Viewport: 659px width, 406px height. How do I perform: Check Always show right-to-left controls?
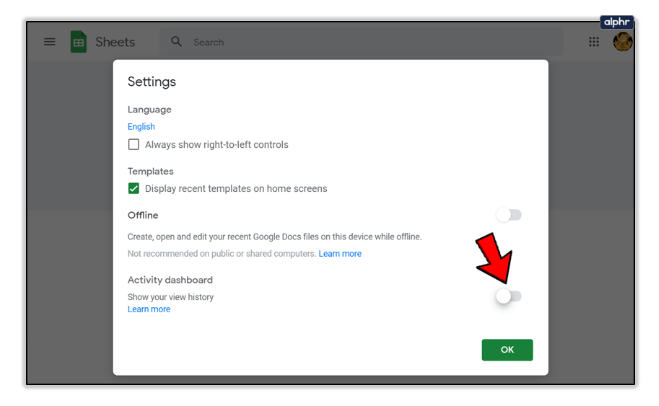[x=134, y=145]
